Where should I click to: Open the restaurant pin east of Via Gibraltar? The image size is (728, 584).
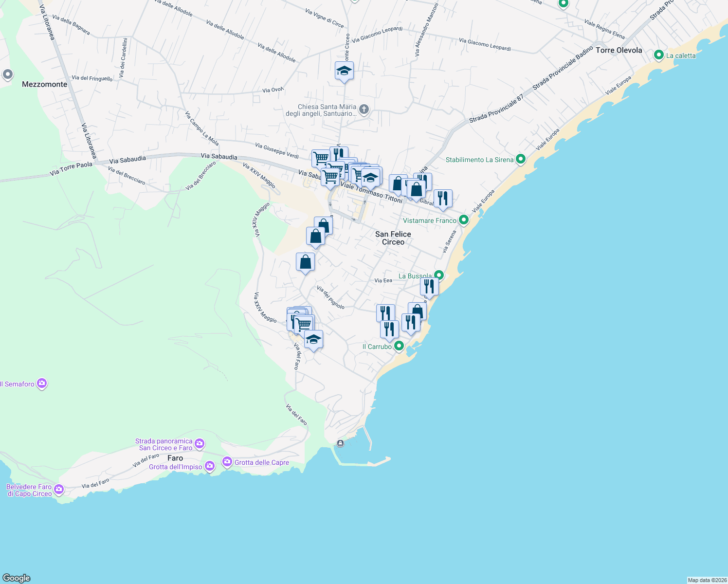(443, 198)
